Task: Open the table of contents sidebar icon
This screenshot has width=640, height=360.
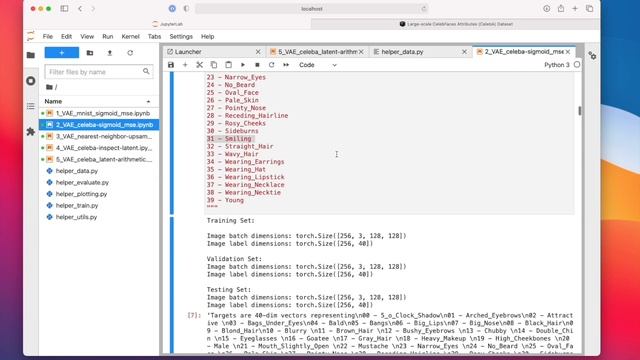Action: [31, 106]
